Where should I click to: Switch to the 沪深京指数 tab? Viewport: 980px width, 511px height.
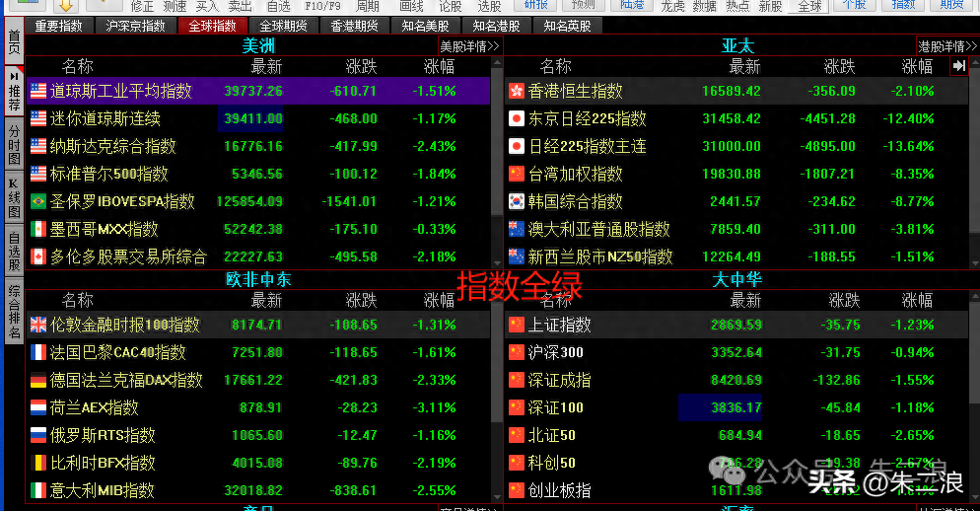click(x=136, y=26)
